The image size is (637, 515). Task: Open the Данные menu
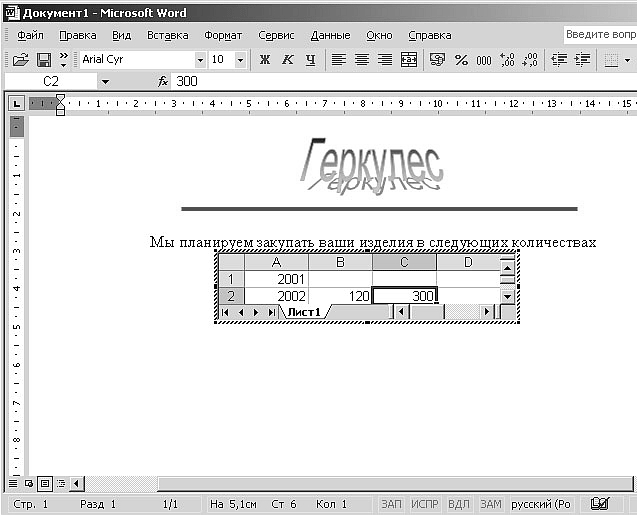[x=330, y=35]
